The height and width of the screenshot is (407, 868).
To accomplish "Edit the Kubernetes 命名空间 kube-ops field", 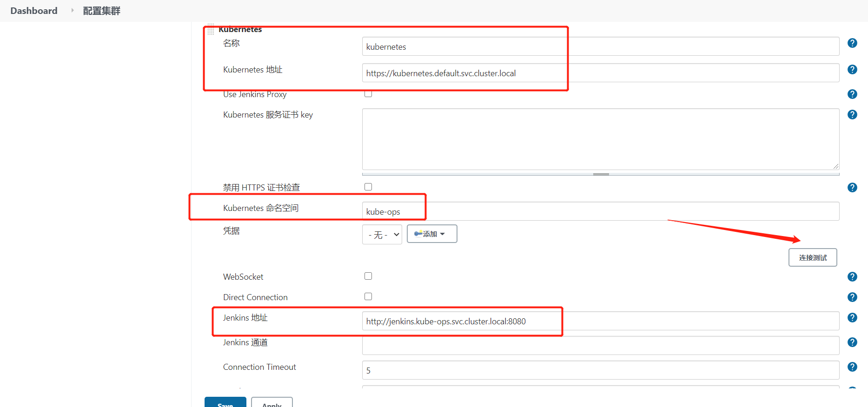I will pyautogui.click(x=601, y=211).
